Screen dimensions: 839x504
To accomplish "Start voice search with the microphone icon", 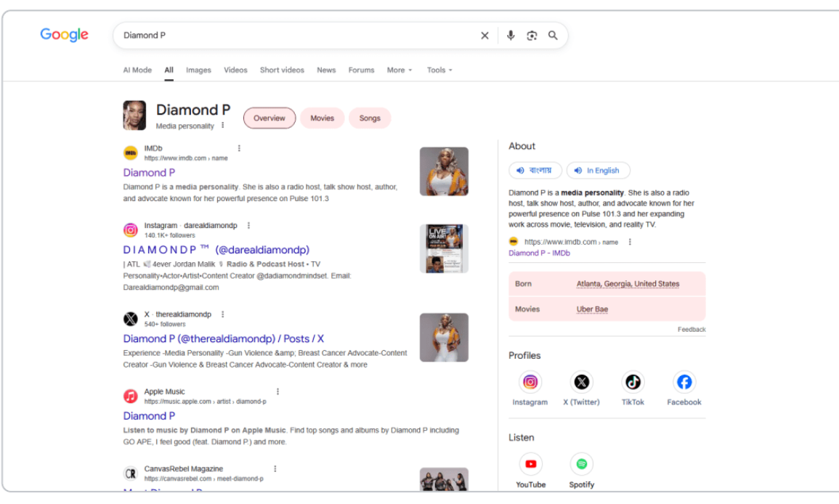I will (511, 36).
